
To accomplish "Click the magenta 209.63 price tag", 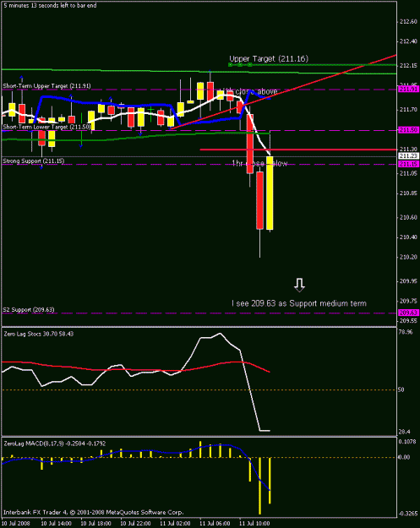I will tap(408, 313).
